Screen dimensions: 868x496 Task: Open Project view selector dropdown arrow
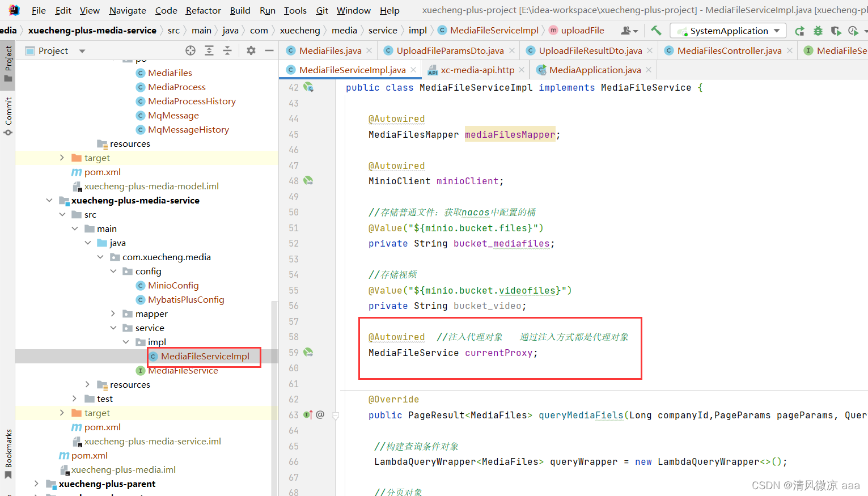(82, 51)
